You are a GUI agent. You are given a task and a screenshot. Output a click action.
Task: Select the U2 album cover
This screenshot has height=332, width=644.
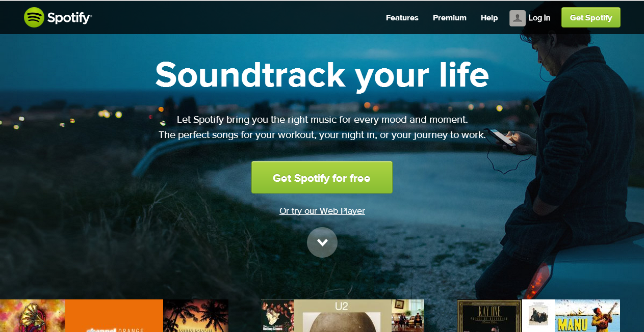pos(343,316)
